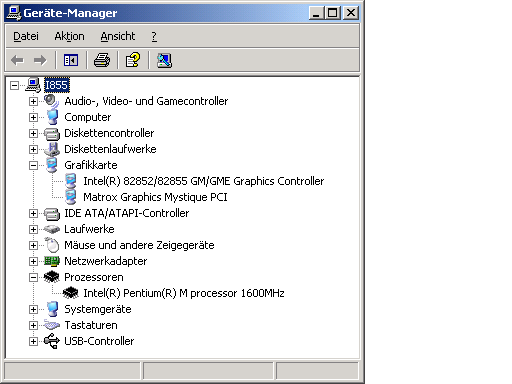Click the Netzwerkadapter card icon

52,261
